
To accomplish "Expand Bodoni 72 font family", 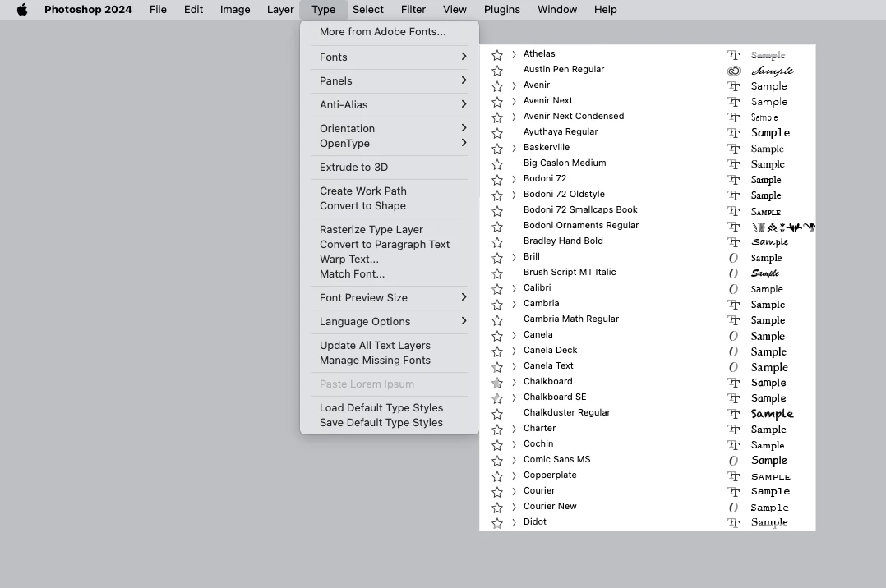I will [514, 179].
